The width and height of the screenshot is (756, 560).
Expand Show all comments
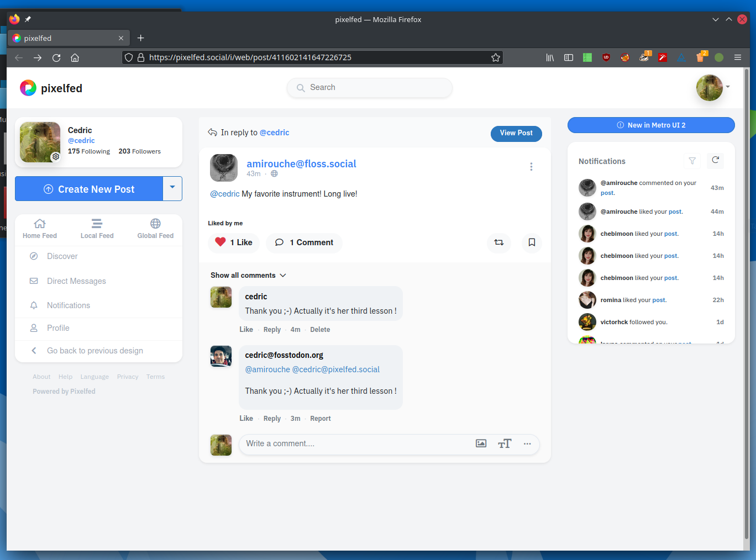[x=248, y=275]
